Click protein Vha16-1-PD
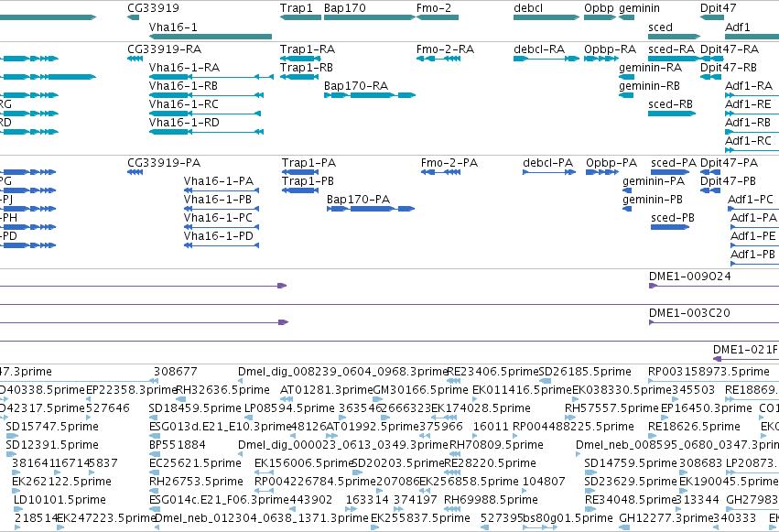The width and height of the screenshot is (779, 532). (x=222, y=245)
